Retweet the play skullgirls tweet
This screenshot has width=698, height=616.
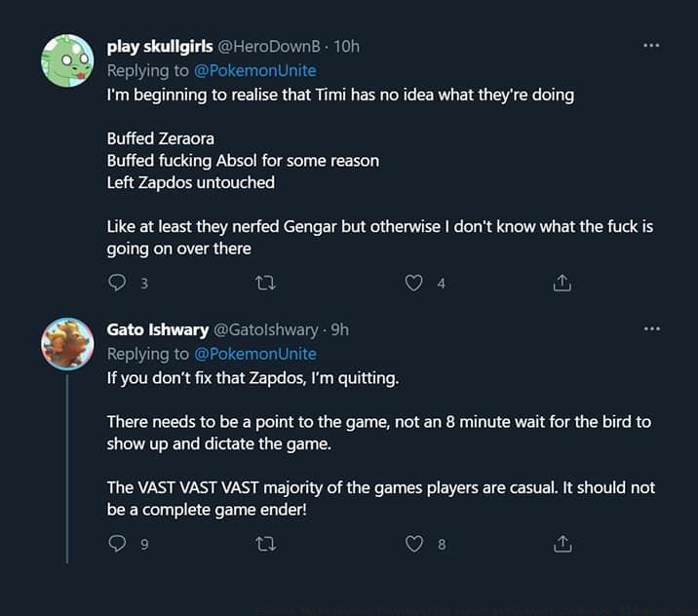tap(265, 283)
